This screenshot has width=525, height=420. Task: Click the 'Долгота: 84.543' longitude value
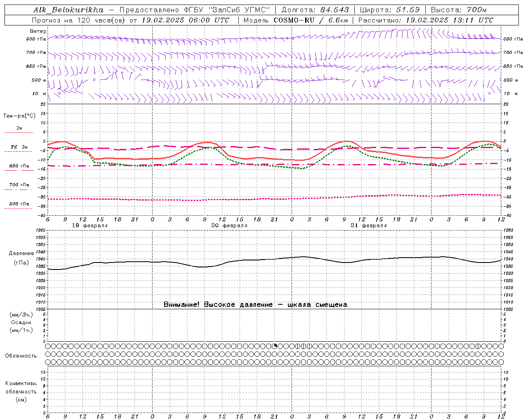point(315,10)
